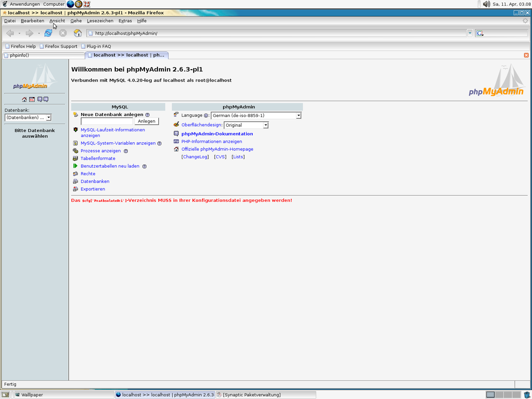Click the new database name input field
Screen dimensions: 532x399
(x=106, y=121)
